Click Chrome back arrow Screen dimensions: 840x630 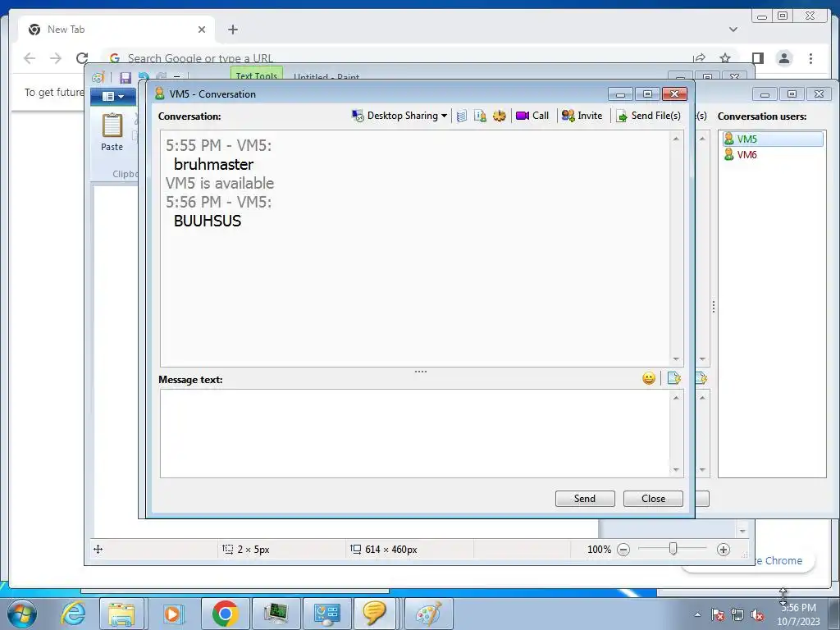tap(30, 58)
